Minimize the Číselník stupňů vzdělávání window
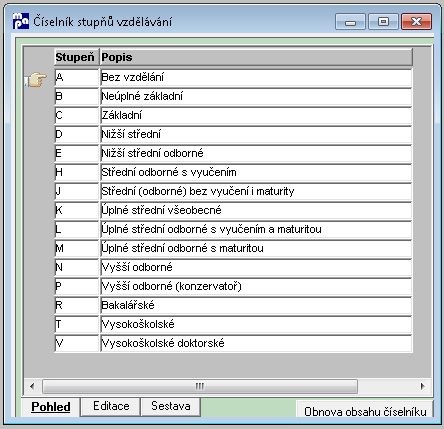The width and height of the screenshot is (444, 429). [350, 22]
